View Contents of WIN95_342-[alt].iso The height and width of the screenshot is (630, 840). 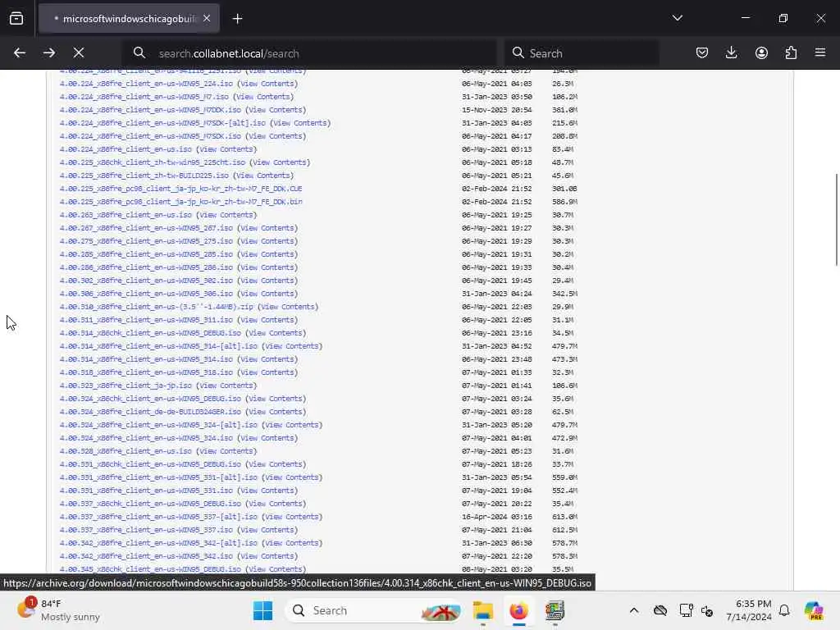[292, 543]
